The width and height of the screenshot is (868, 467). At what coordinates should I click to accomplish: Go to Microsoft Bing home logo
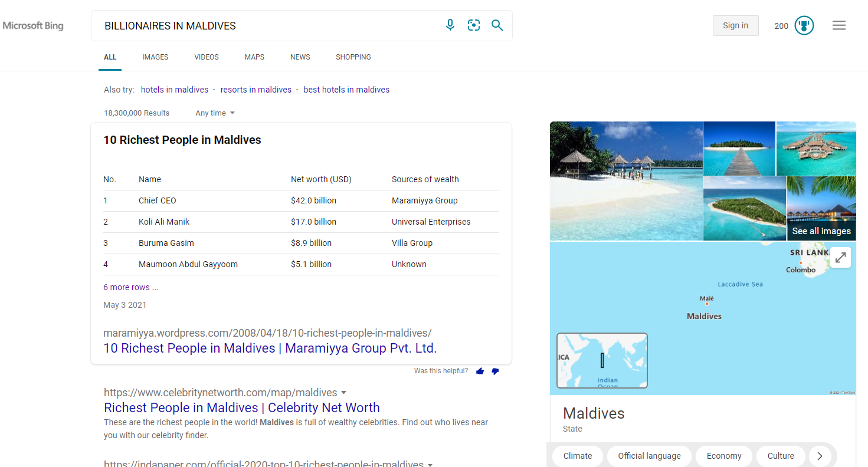(32, 26)
